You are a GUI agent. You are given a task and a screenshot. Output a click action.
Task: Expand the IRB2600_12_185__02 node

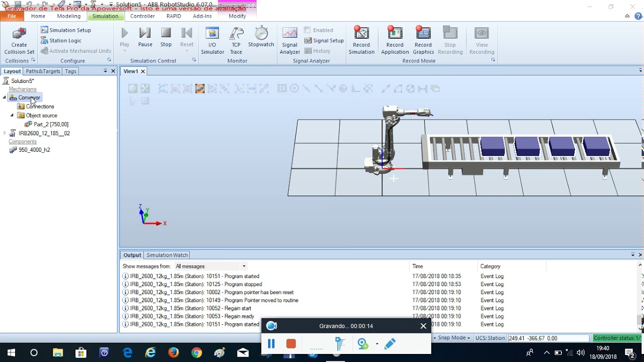5,134
